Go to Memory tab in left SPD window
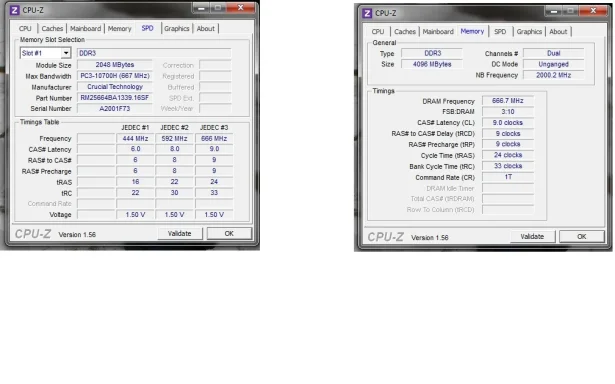The image size is (615, 384). pyautogui.click(x=120, y=29)
